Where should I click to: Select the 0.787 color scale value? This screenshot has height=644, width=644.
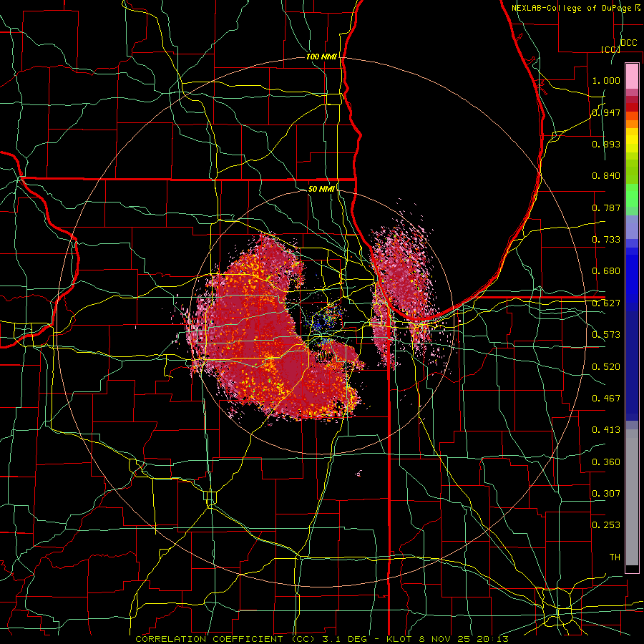606,208
